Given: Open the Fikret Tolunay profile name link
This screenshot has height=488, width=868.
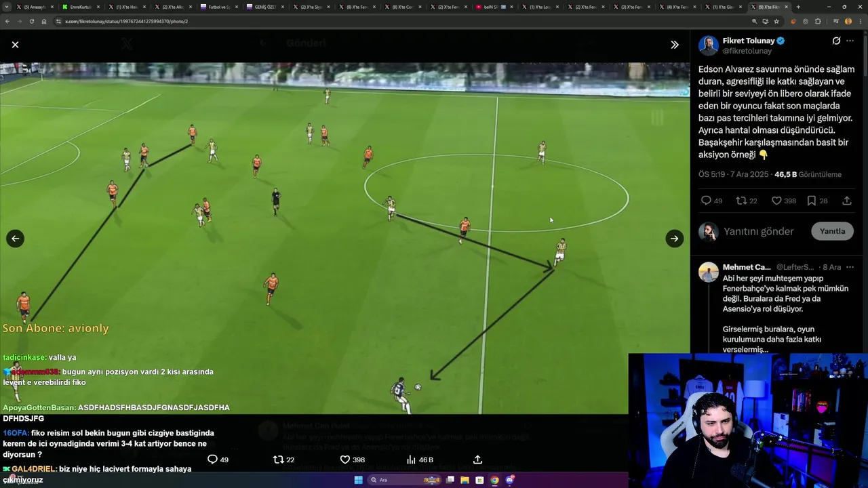Looking at the screenshot, I should (x=748, y=41).
